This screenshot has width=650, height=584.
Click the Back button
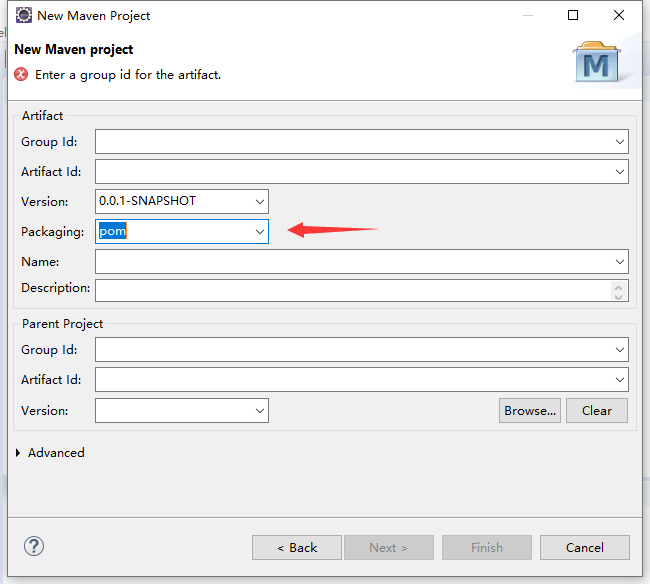tap(297, 548)
